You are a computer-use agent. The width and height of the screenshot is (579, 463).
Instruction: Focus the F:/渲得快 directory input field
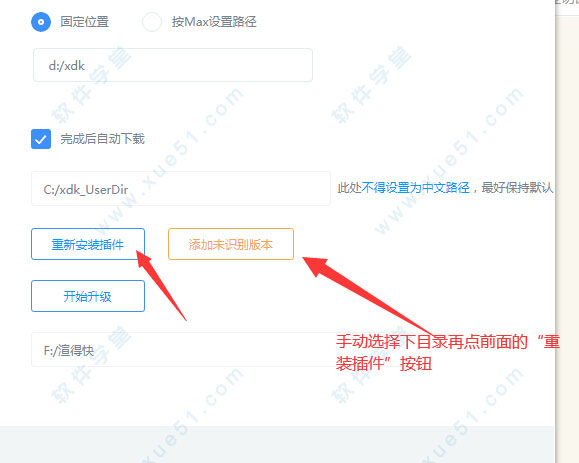[183, 350]
